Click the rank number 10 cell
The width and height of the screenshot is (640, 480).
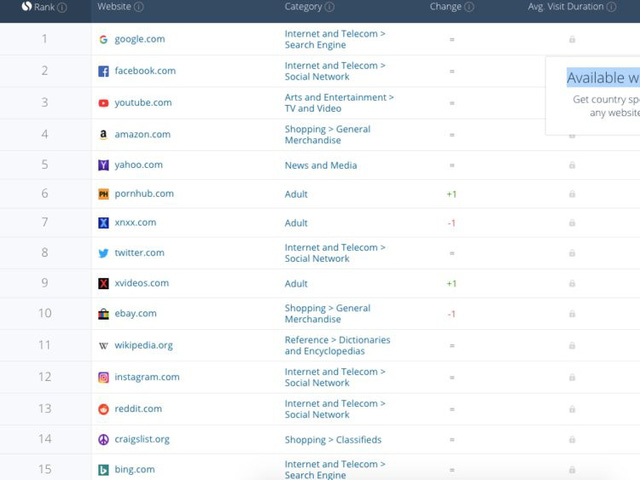point(44,313)
